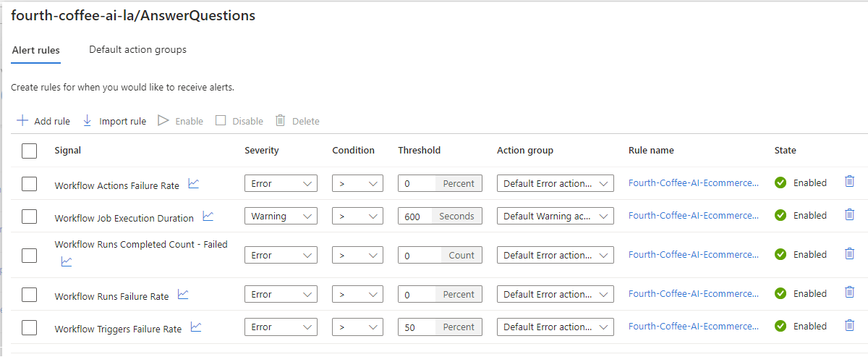Delete the Workflow Triggers Failure Rate rule via trash icon
Image resolution: width=868 pixels, height=357 pixels.
[x=850, y=325]
